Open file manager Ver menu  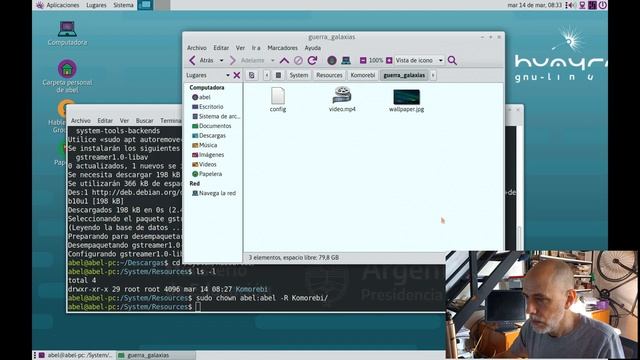[240, 48]
